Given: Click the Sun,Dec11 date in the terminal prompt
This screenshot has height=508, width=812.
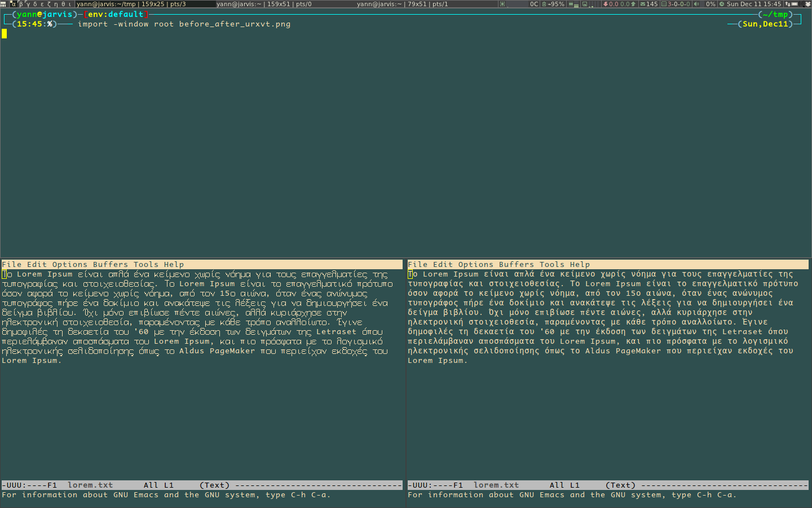Looking at the screenshot, I should coord(766,24).
